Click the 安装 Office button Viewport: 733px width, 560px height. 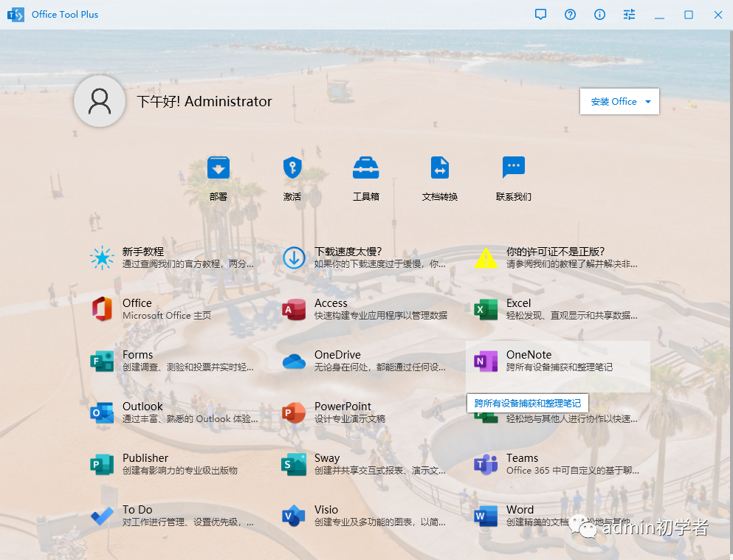(x=619, y=101)
